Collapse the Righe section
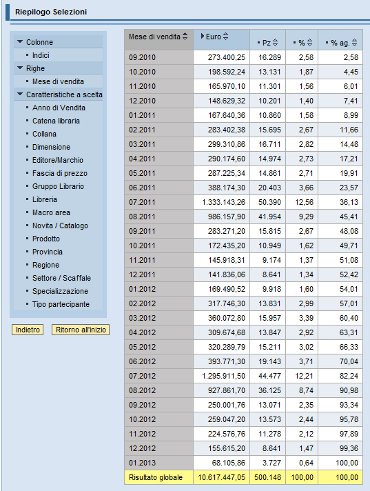370x491 pixels. (20, 68)
